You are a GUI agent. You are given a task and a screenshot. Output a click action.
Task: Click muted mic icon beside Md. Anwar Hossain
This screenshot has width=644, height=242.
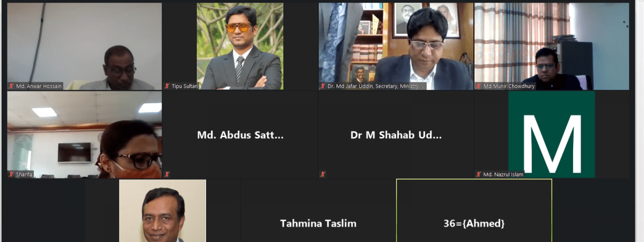point(11,86)
